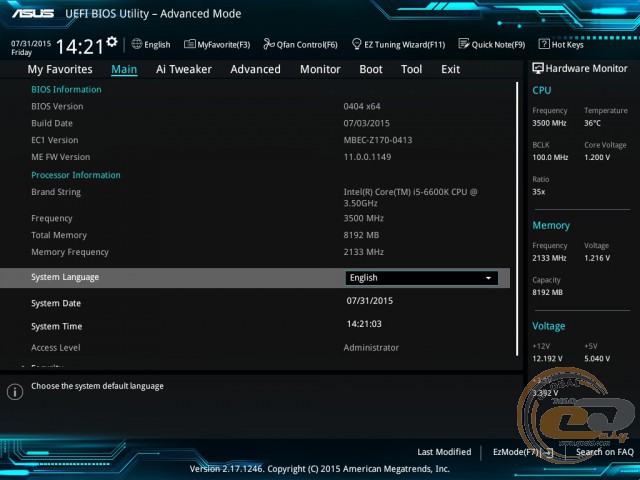Select the System Time value 14:21:03
640x480 pixels.
click(x=364, y=324)
